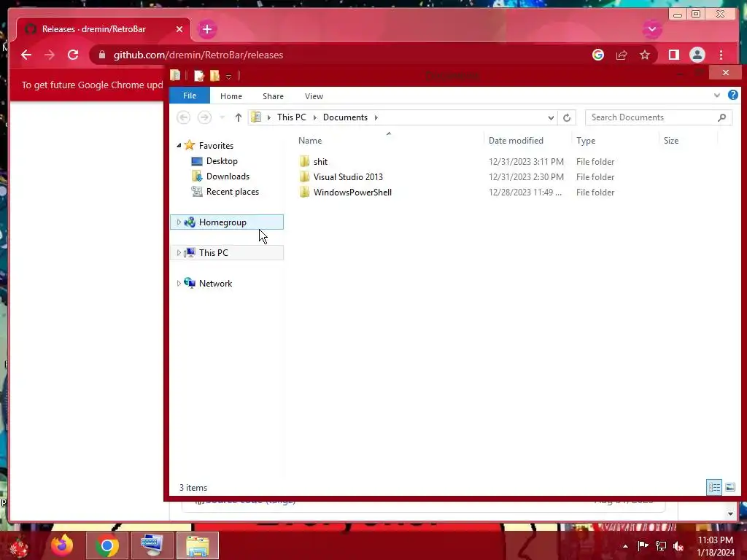The image size is (747, 560).
Task: Switch to the Share ribbon tab
Action: (273, 96)
